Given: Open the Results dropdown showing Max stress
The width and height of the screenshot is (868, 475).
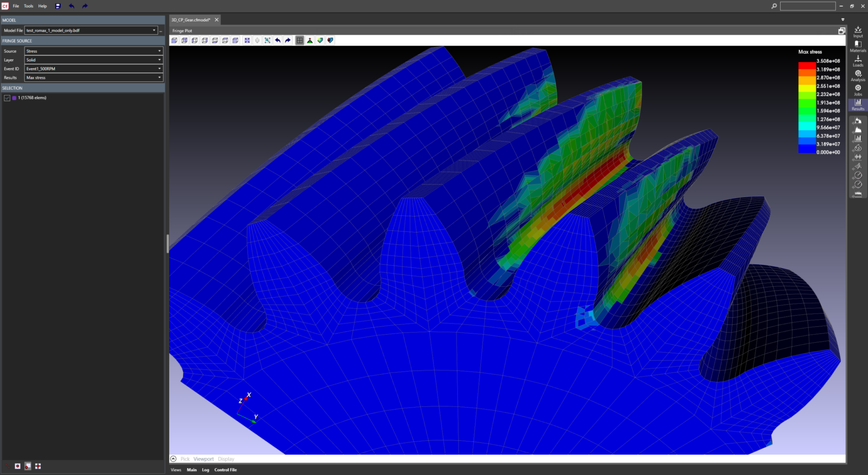Looking at the screenshot, I should coord(94,77).
